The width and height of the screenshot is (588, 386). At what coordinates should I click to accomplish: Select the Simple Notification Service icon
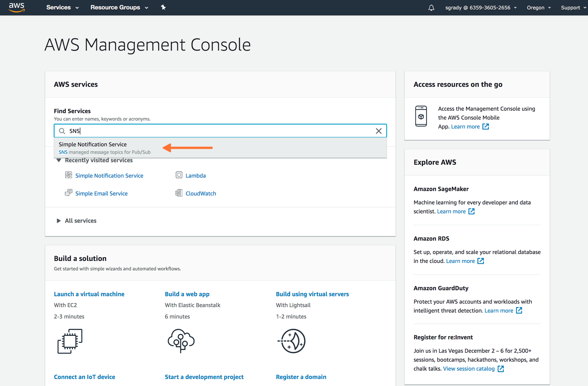69,175
